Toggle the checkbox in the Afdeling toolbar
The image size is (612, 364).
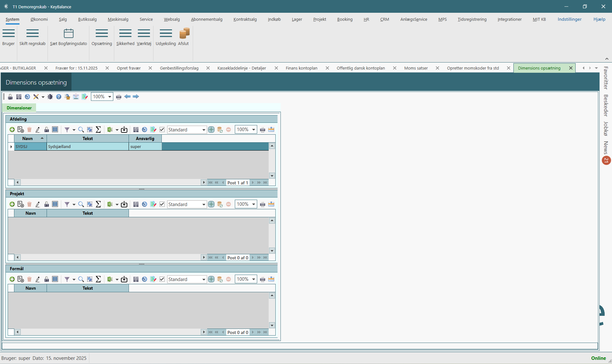click(162, 130)
